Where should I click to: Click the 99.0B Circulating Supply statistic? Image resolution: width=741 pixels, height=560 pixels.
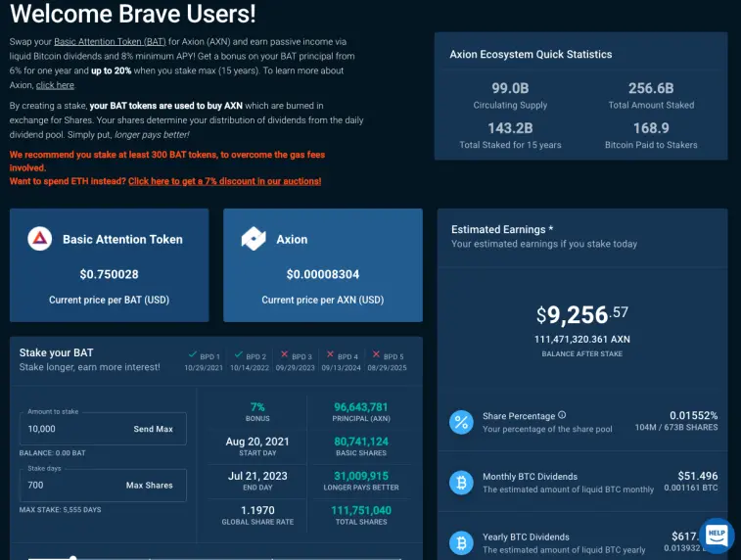510,95
